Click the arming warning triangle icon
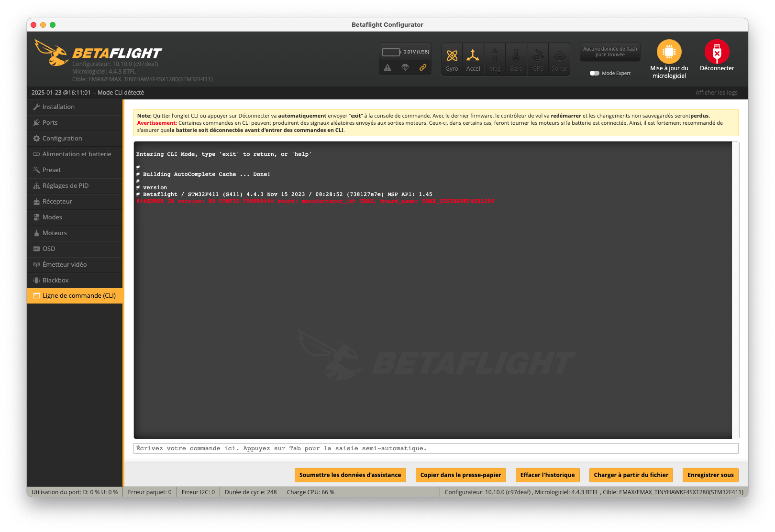 click(387, 67)
